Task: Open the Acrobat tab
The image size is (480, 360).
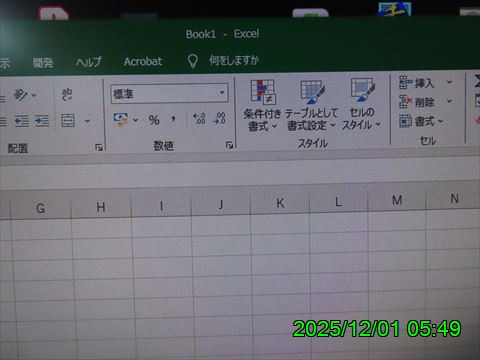Action: (x=143, y=61)
